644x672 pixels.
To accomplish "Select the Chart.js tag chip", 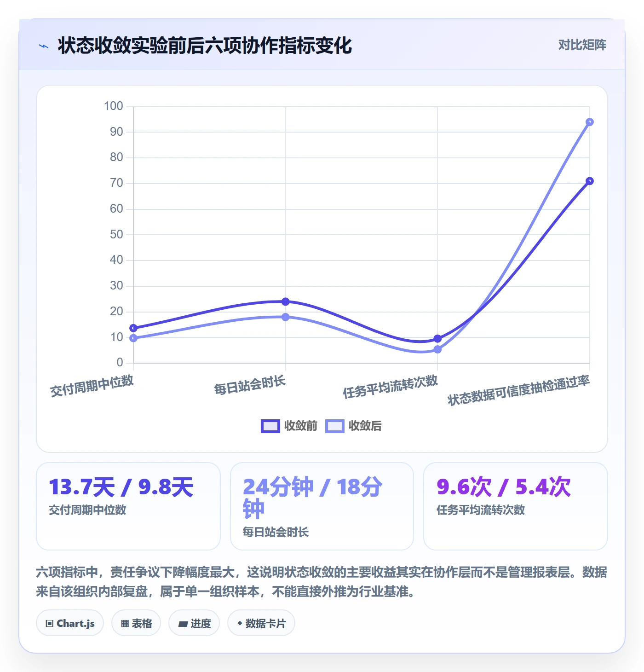I will pyautogui.click(x=70, y=623).
